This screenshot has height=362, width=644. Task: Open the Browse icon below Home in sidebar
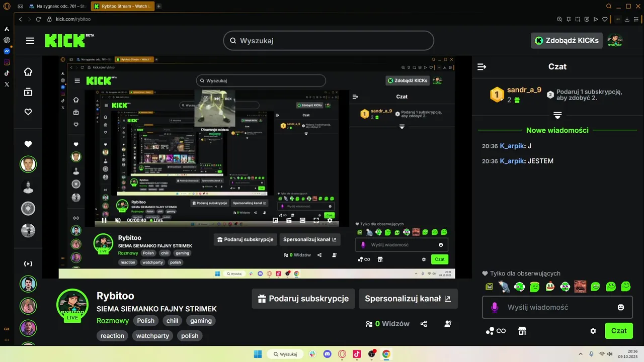point(28,92)
